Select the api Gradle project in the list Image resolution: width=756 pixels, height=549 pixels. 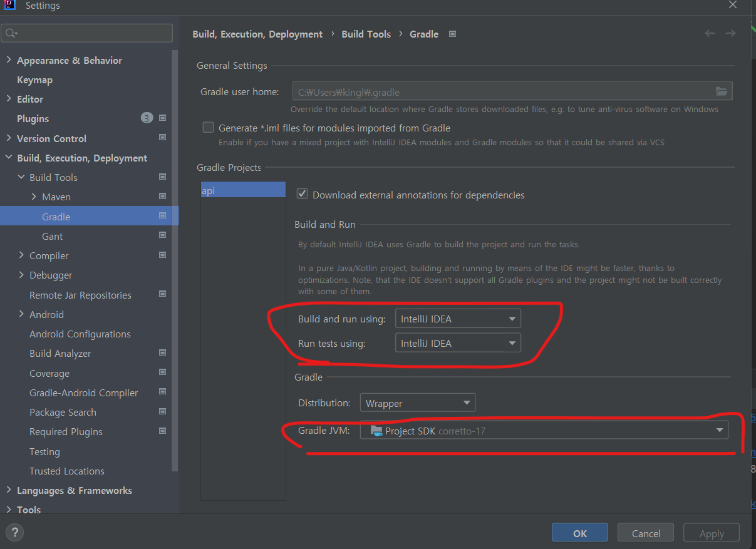click(x=243, y=190)
